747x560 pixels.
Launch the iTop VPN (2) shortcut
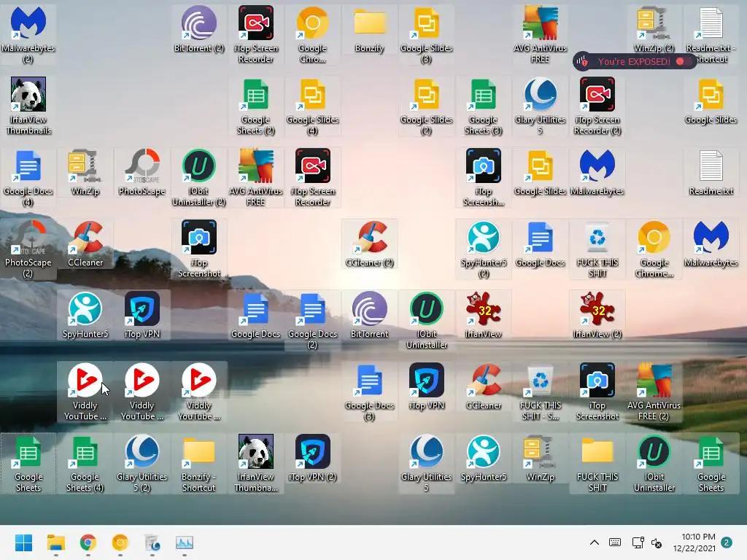point(312,458)
